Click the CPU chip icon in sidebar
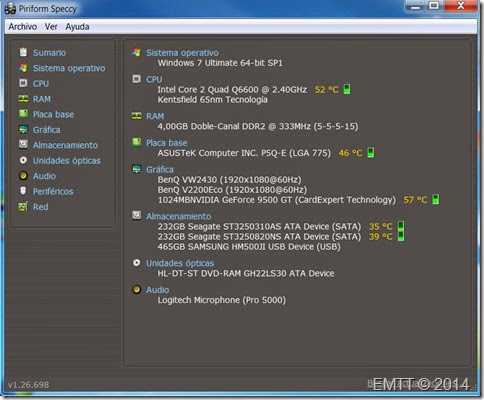Image resolution: width=484 pixels, height=400 pixels. click(23, 83)
